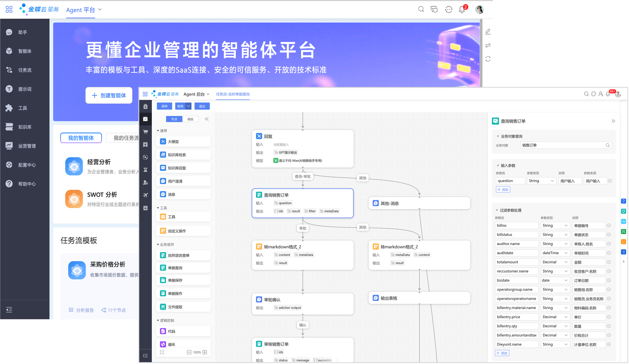Image resolution: width=629 pixels, height=364 pixels.
Task: Click the zoom-in plus icon beside 100%
Action: coord(205,352)
